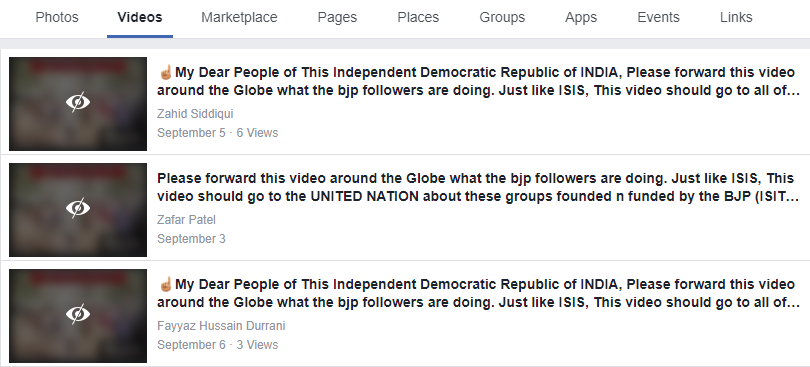Go to the Pages tab
Screen dimensions: 810x367
coord(337,18)
